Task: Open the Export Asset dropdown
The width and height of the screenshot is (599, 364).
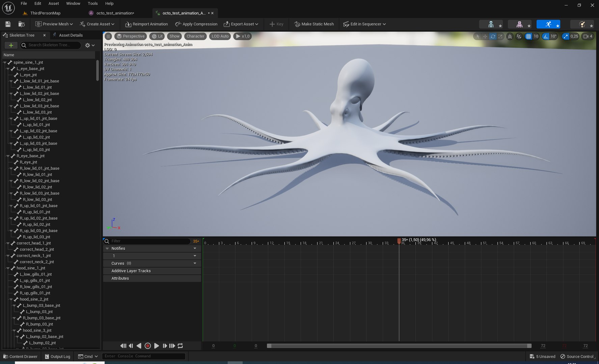Action: (x=241, y=24)
